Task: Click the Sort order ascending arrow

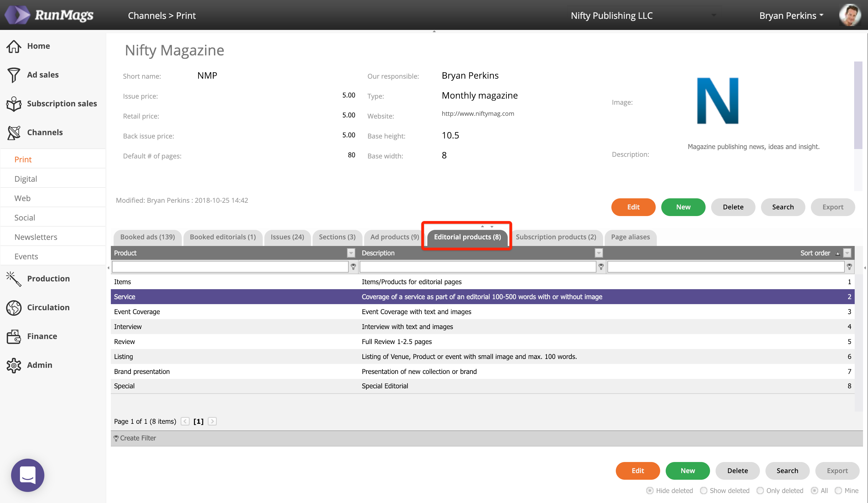Action: coord(838,253)
